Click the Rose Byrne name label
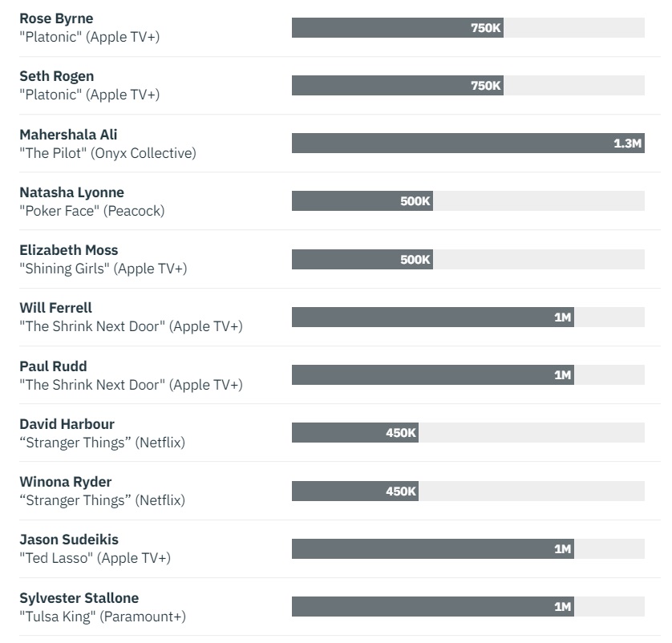 [x=56, y=18]
